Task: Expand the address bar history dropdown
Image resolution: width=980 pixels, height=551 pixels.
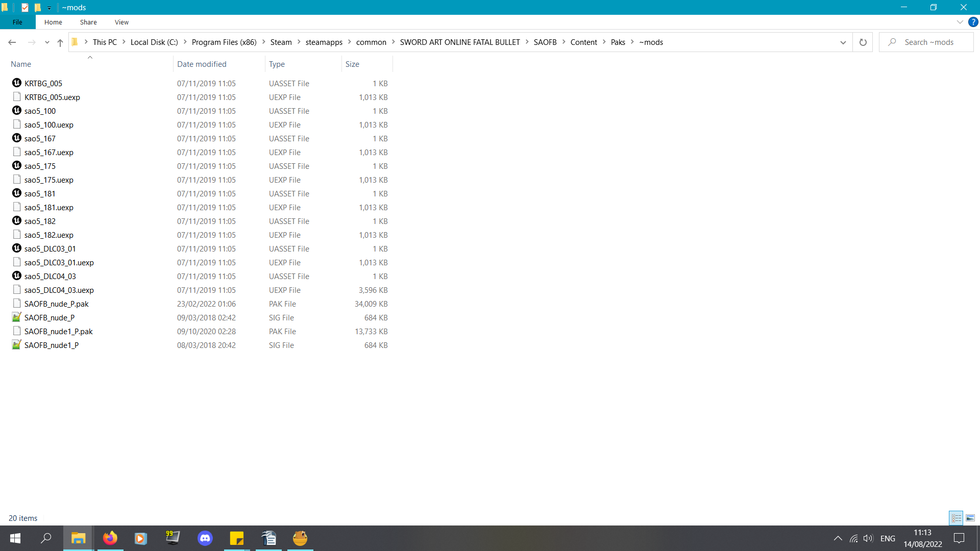Action: coord(843,42)
